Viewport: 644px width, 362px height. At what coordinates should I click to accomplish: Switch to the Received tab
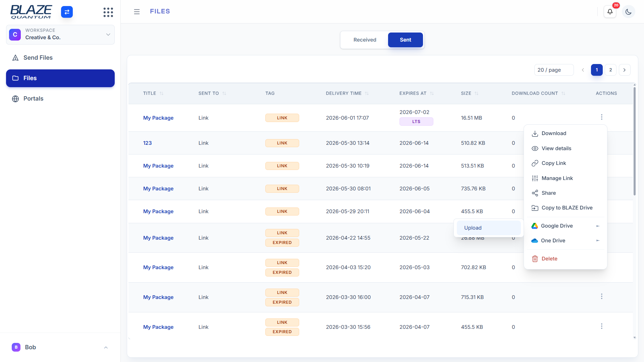(365, 40)
